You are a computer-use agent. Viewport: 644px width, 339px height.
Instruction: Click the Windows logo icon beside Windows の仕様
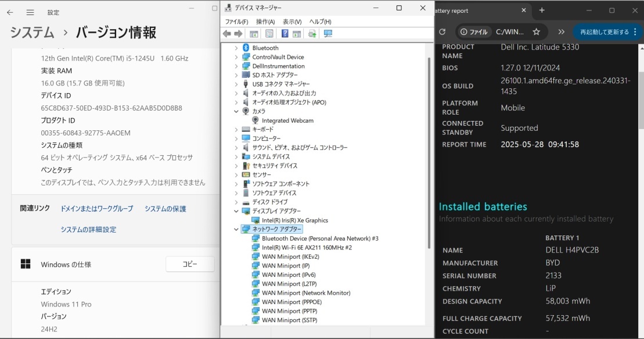tap(26, 264)
